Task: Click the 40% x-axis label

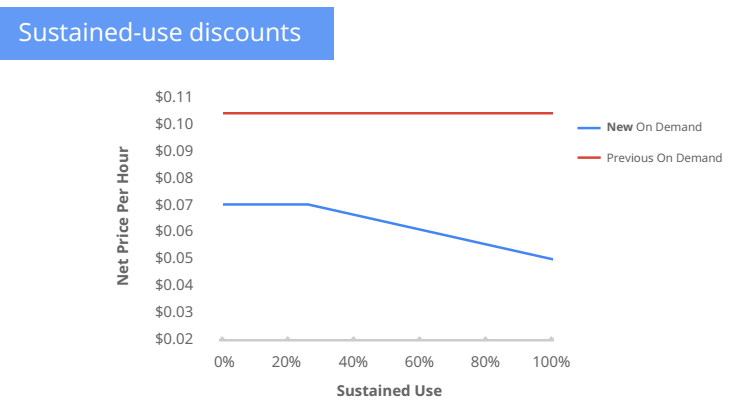Action: pos(353,361)
